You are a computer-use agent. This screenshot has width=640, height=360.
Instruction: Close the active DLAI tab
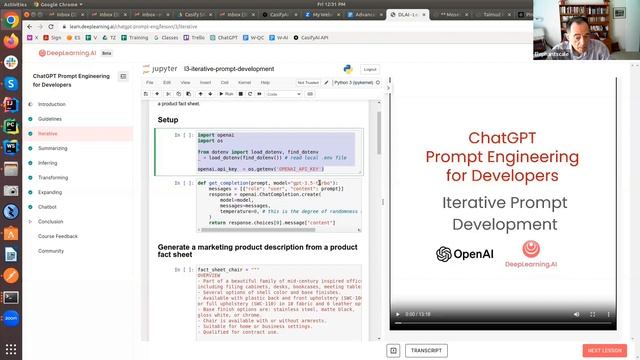tap(424, 15)
